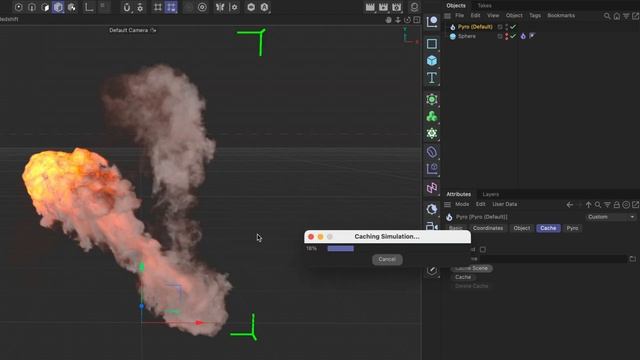Click the folder browse icon beside the cache path field
Screen dimensions: 640x360
tap(633, 259)
